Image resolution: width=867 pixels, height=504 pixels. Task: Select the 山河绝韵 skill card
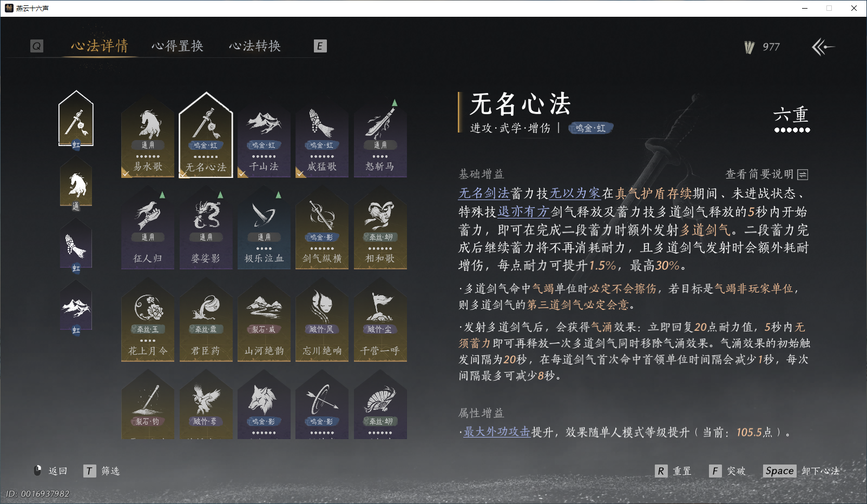(264, 321)
